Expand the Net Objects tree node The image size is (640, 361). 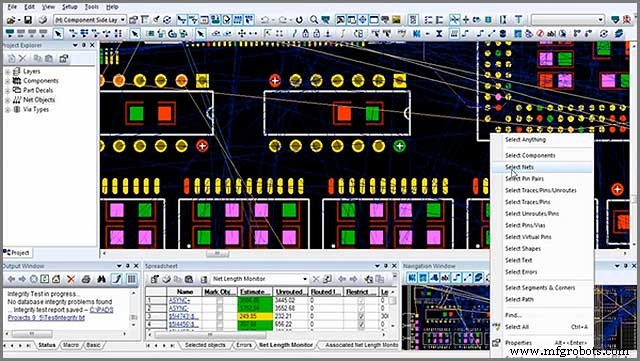[x=7, y=100]
